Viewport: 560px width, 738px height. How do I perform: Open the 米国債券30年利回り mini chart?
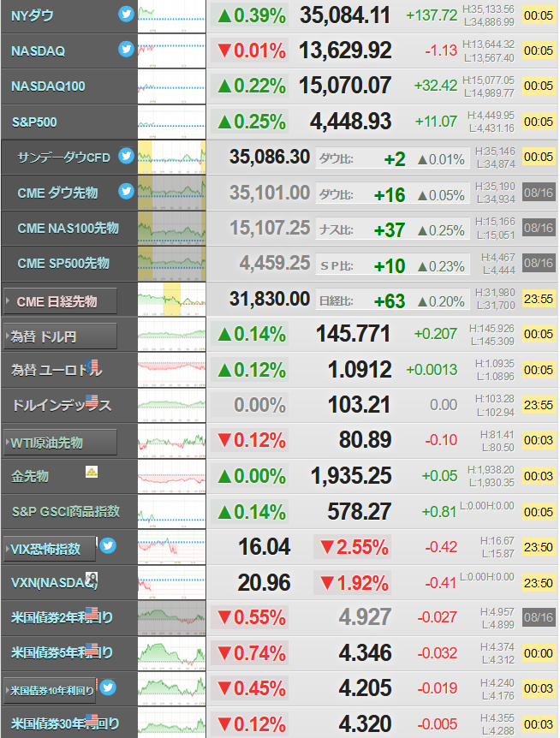pyautogui.click(x=172, y=723)
